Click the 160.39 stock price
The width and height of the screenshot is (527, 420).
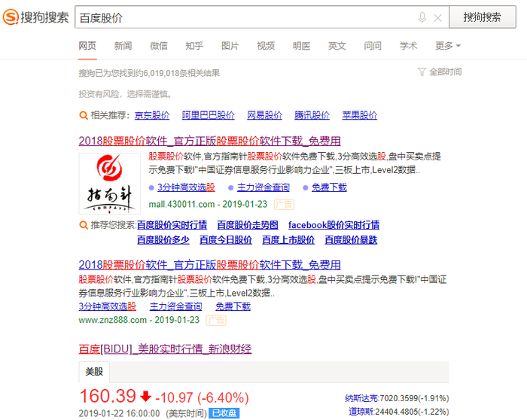tap(108, 396)
